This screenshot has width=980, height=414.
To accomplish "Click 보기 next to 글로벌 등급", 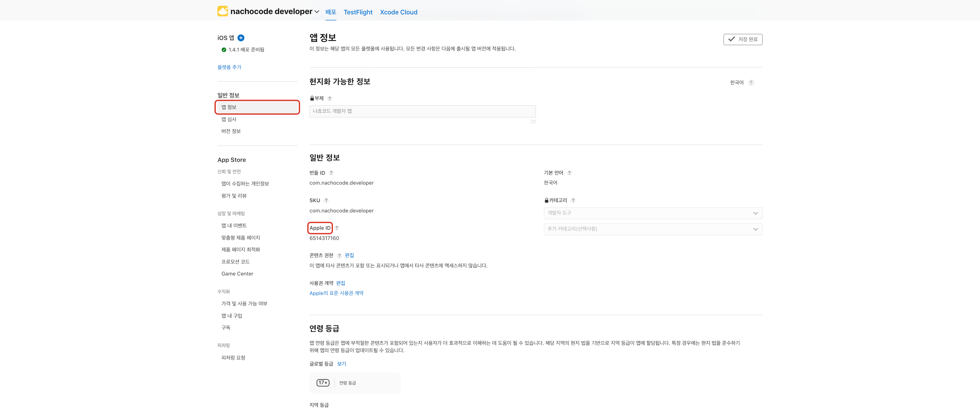I will (x=341, y=364).
